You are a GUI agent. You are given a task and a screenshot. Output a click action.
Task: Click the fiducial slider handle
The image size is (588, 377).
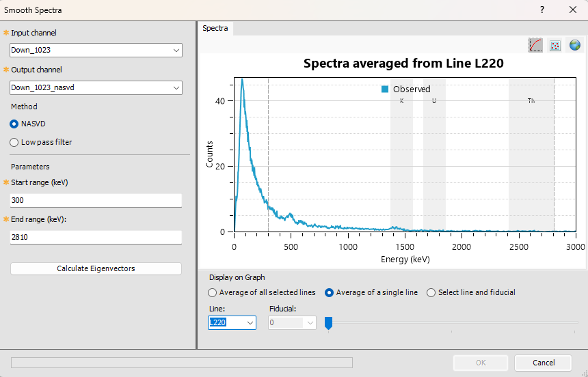328,323
